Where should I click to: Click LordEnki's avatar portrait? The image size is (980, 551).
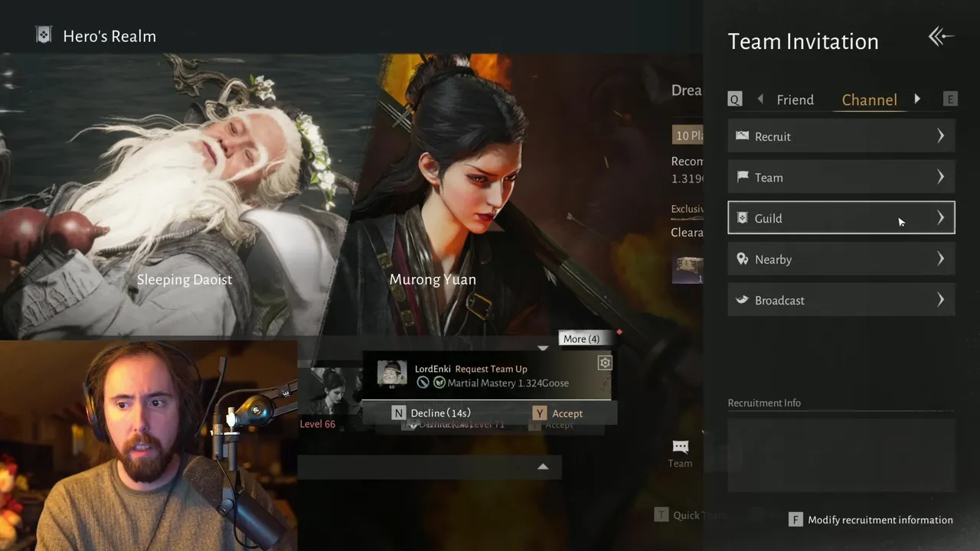[x=392, y=374]
